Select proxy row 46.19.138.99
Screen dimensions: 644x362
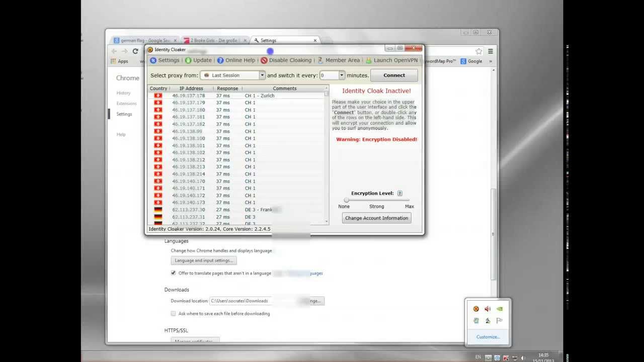[x=236, y=131]
